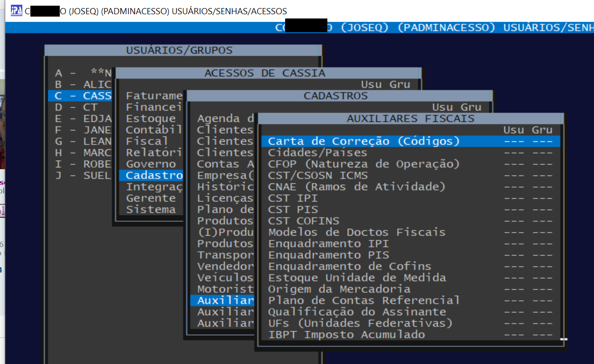This screenshot has width=594, height=364.
Task: Select Modelos de Doctos Fiscais item
Action: point(356,232)
